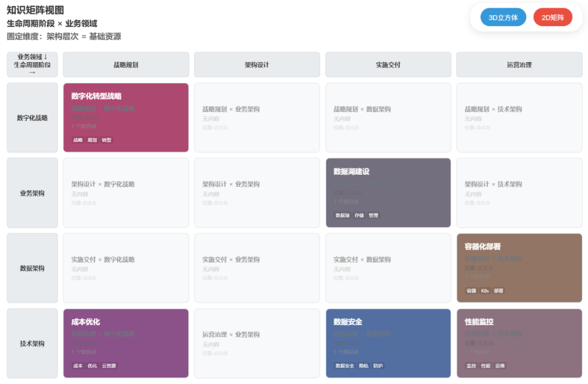This screenshot has width=588, height=384.
Task: Open the 容器化部署 card
Action: click(519, 268)
